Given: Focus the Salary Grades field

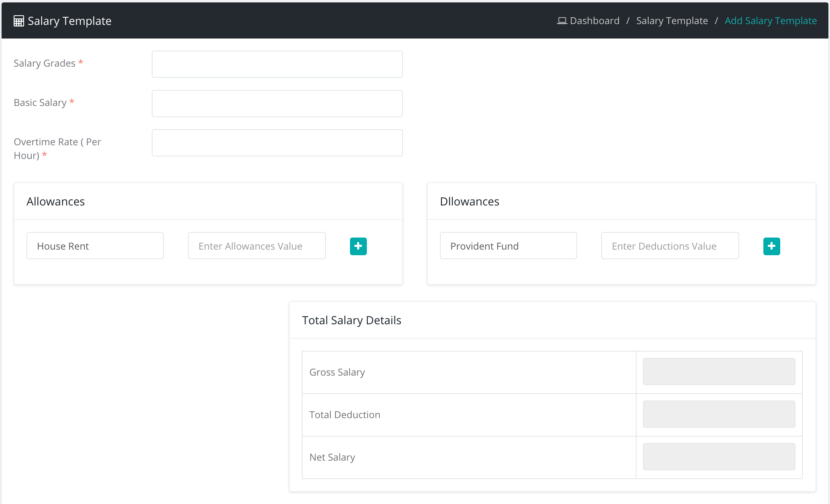Looking at the screenshot, I should pyautogui.click(x=277, y=64).
